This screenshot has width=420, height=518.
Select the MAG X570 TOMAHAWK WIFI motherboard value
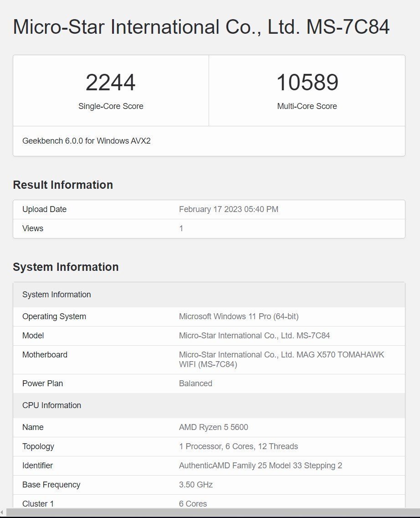coord(282,359)
